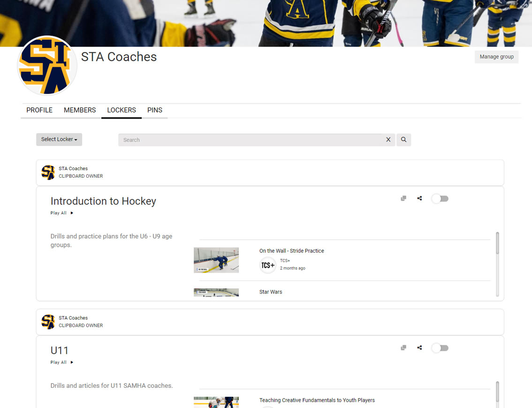This screenshot has height=408, width=532.
Task: Open STA Coaches owner name above U11
Action: (x=73, y=318)
